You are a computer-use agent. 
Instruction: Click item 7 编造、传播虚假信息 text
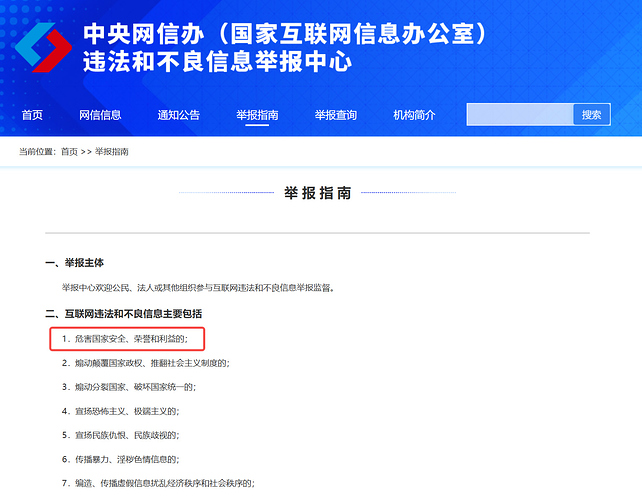coord(158,483)
